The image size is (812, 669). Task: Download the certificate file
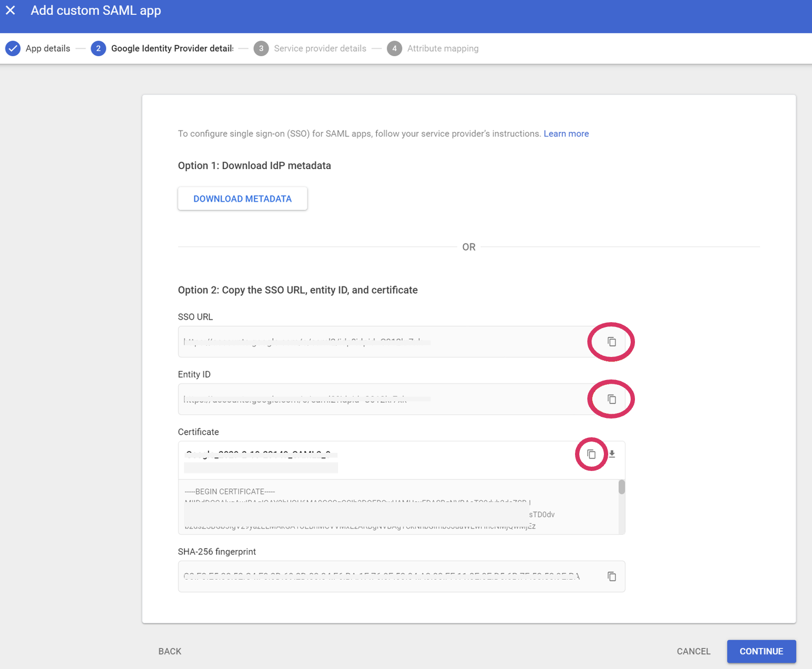tap(612, 454)
